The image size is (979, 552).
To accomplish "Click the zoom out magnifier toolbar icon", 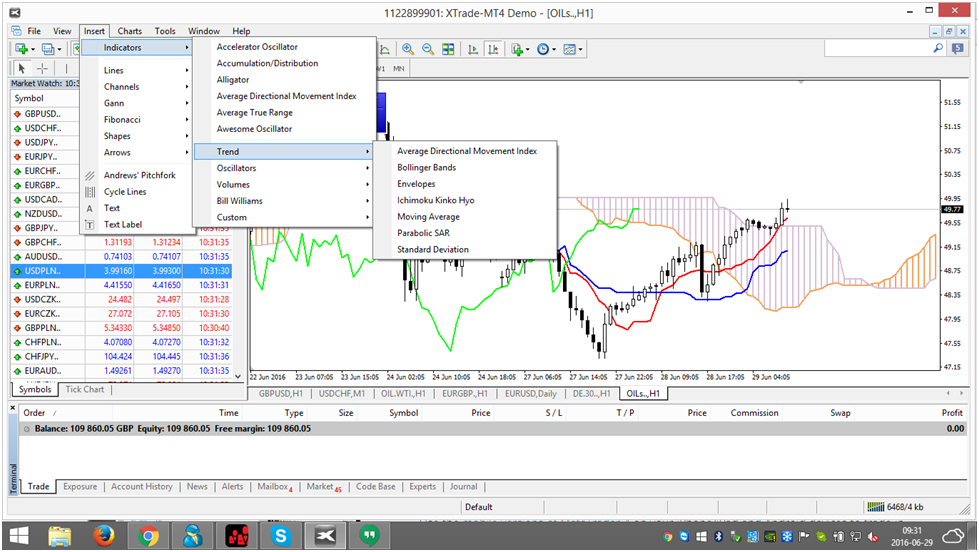I will [428, 49].
